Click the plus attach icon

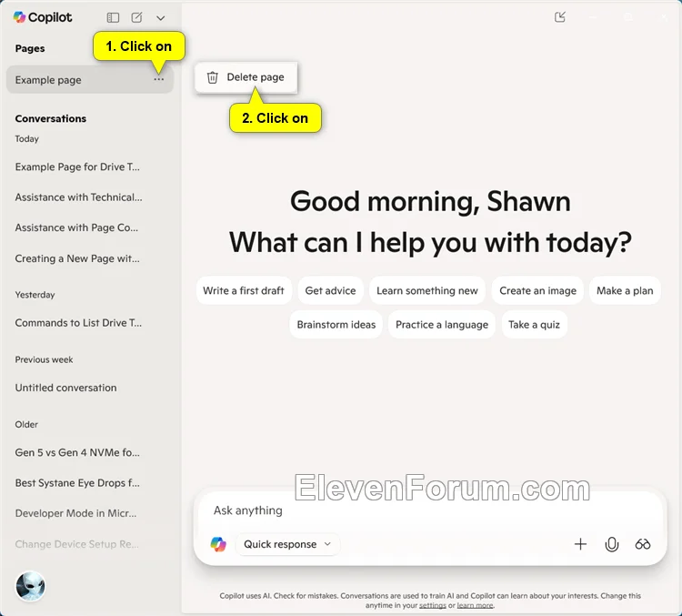pyautogui.click(x=580, y=544)
